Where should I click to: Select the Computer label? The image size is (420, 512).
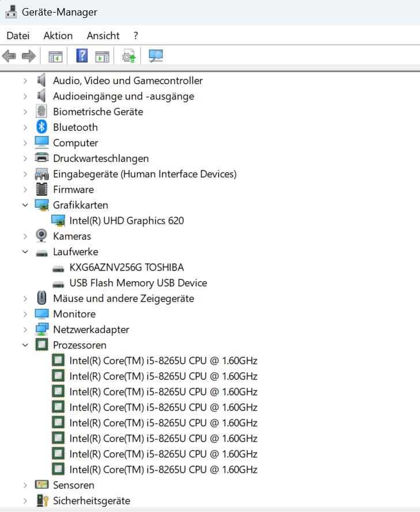pos(75,143)
